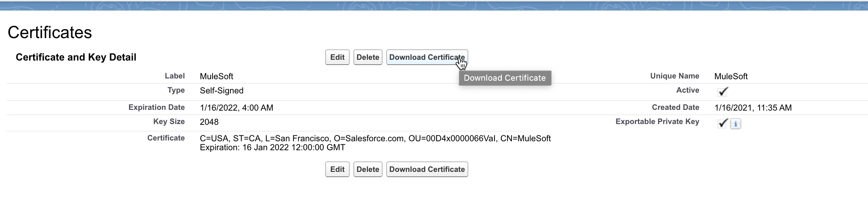Click the Expiration 16 Jan 2022 GMT line
Viewport: 868px width, 210px height.
(x=272, y=148)
